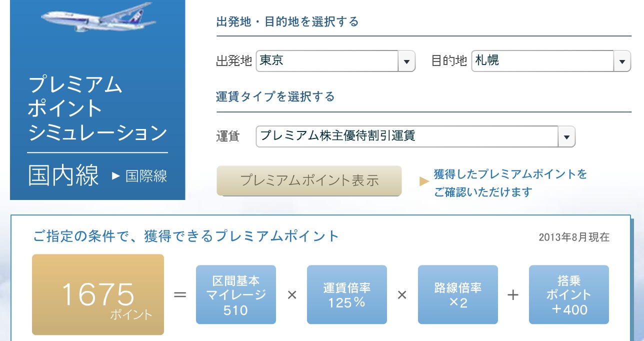
Task: Click the 区間基本マイレージ 510 box
Action: [236, 294]
